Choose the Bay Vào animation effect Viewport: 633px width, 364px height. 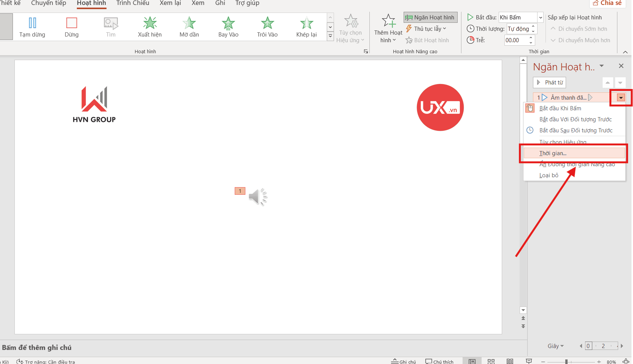tap(228, 27)
